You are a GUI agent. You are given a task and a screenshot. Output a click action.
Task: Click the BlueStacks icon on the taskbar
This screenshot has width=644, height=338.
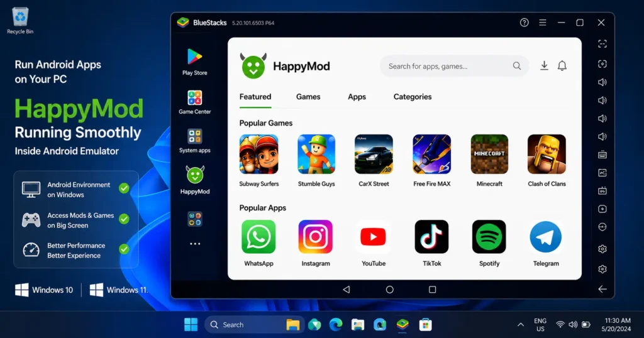click(x=402, y=324)
